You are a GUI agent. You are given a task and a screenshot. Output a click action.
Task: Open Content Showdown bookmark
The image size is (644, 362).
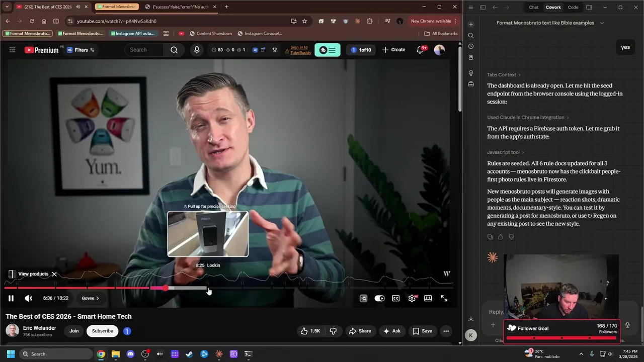pyautogui.click(x=210, y=34)
